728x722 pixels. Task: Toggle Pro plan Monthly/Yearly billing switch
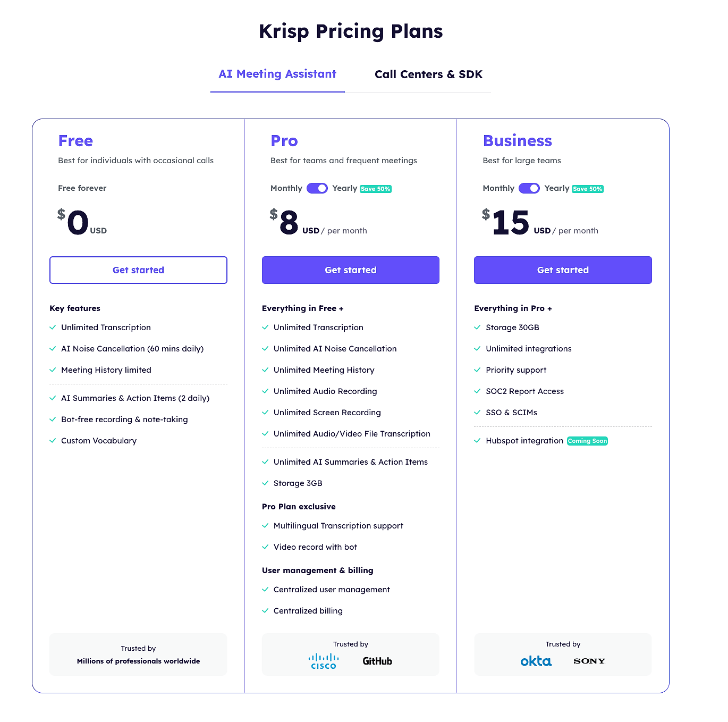pos(317,188)
